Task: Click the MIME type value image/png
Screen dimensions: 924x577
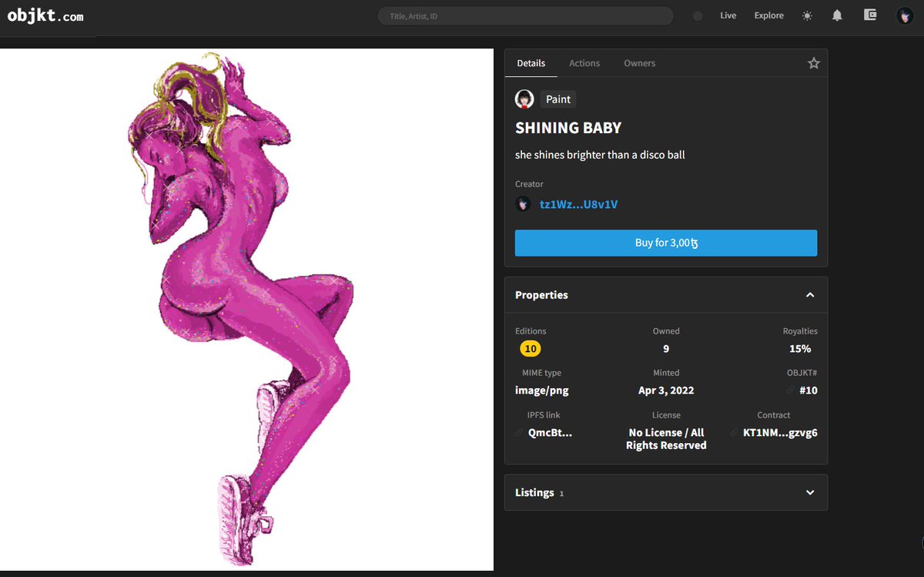Action: click(542, 391)
